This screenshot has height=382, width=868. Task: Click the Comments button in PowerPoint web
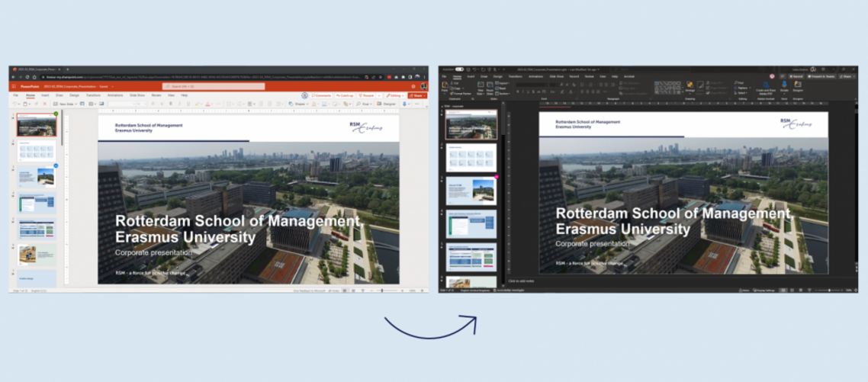[x=321, y=96]
